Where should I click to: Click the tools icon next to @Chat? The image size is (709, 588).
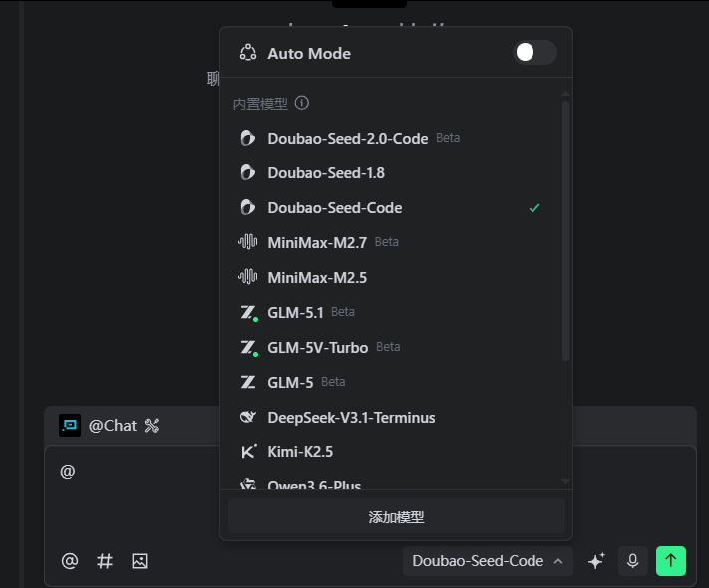152,426
